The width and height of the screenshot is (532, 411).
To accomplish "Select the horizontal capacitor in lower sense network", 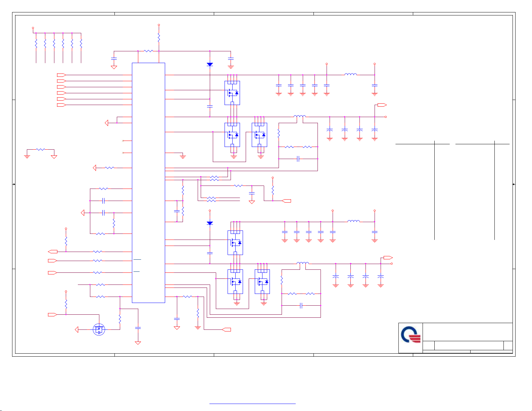I will 301,306.
